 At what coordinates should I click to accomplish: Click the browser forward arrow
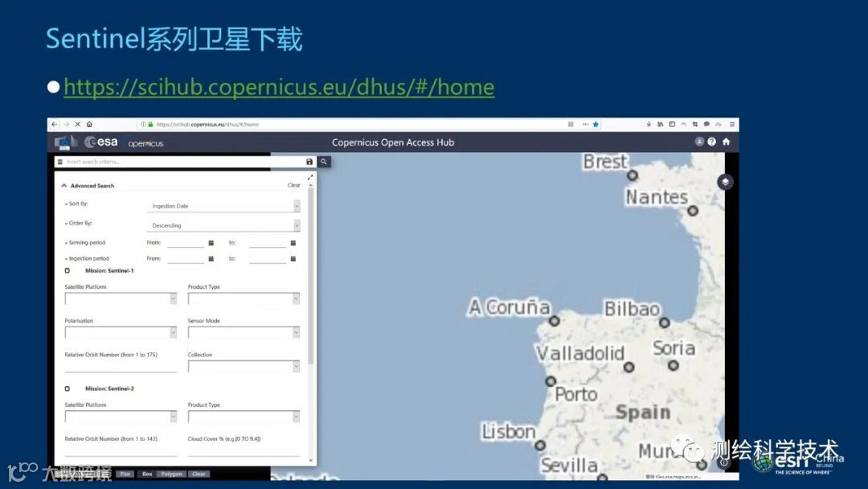click(67, 124)
